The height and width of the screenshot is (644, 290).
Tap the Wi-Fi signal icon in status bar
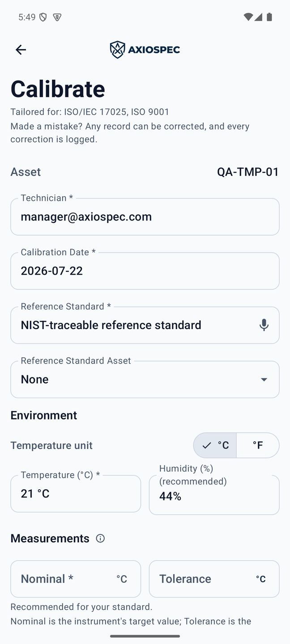248,17
